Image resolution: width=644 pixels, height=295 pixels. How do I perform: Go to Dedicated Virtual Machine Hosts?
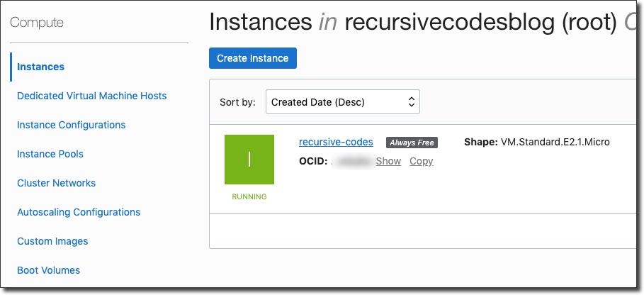[x=91, y=96]
